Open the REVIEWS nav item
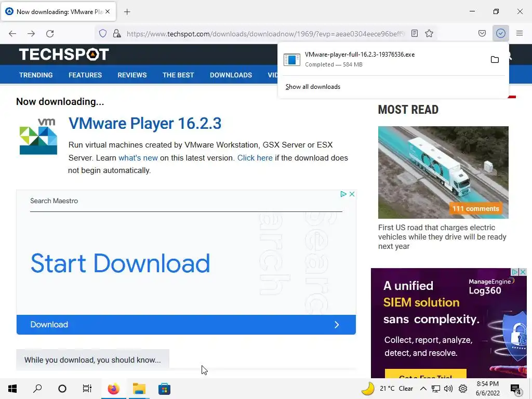Image resolution: width=532 pixels, height=399 pixels. [132, 75]
